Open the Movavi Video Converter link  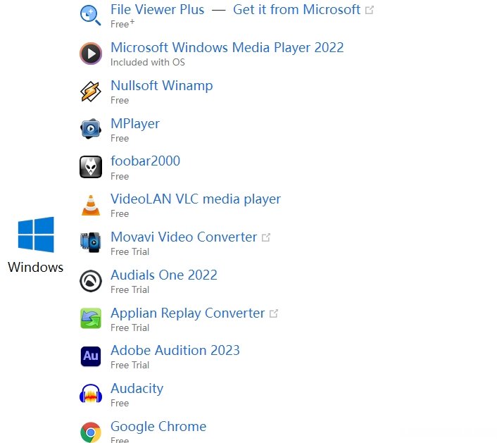pyautogui.click(x=184, y=237)
